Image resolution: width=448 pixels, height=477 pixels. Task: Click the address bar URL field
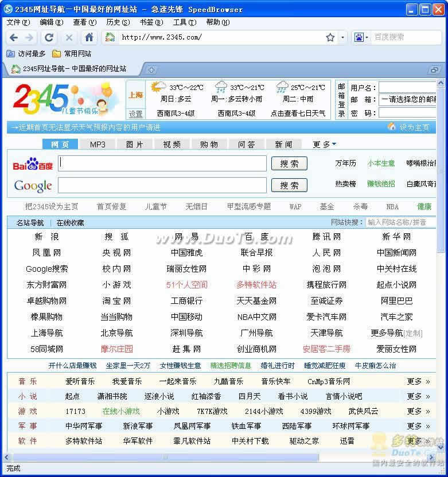click(222, 37)
